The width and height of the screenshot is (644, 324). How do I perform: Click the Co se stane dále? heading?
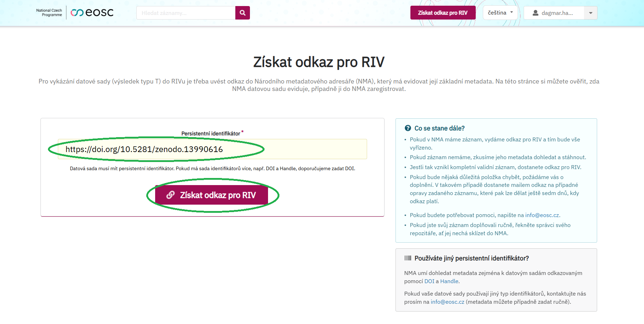tap(439, 128)
